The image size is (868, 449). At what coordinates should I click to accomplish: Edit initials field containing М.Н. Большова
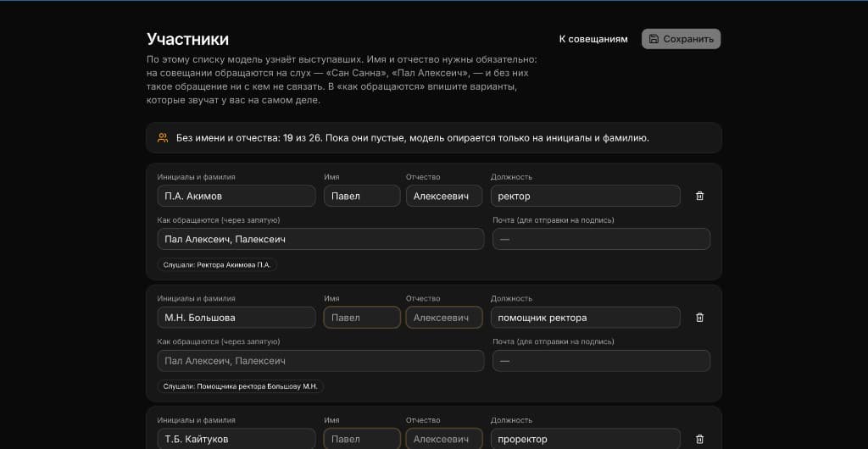click(236, 318)
